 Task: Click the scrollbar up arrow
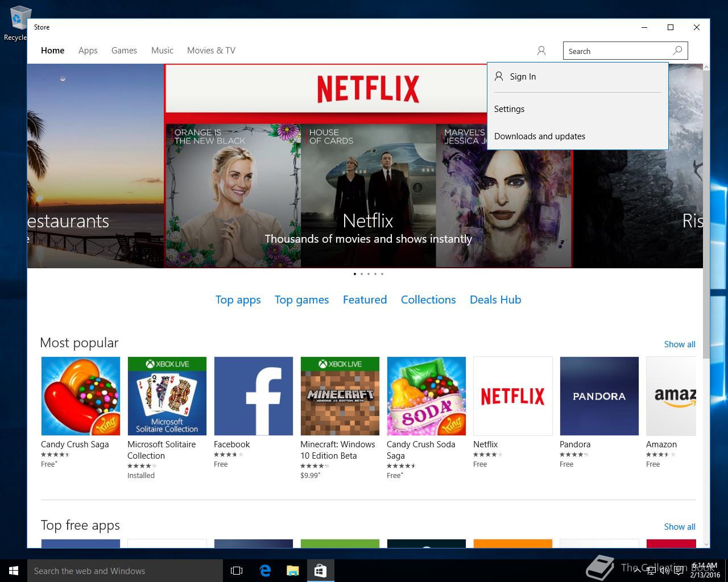click(x=706, y=67)
